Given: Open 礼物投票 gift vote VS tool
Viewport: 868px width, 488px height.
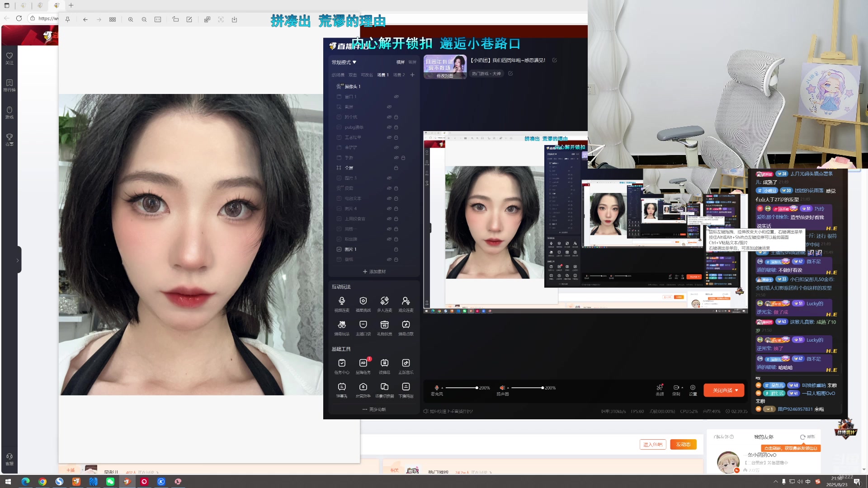Looking at the screenshot, I should (x=384, y=328).
